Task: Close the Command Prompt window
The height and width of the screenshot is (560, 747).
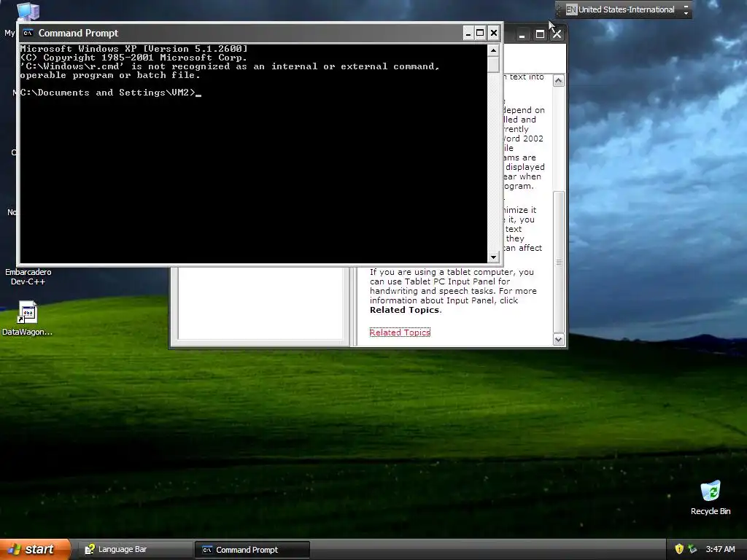Action: click(494, 33)
